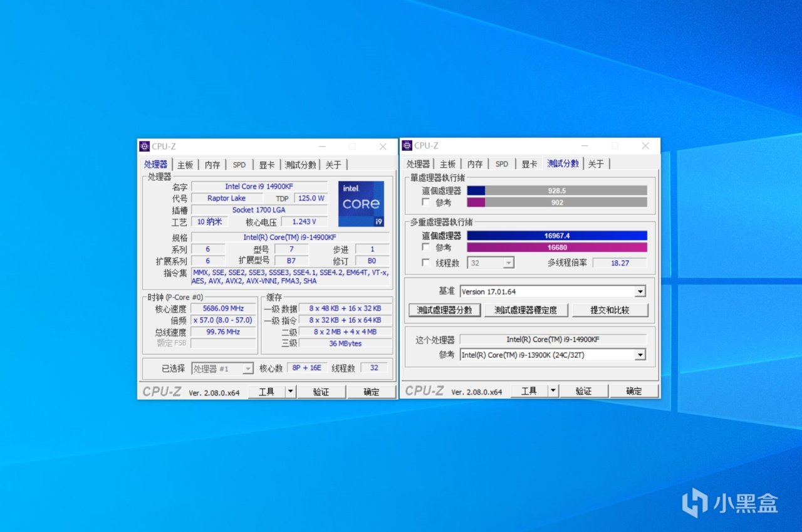Switch to 内存 tab in the processor window
The image size is (802, 532).
tap(212, 165)
